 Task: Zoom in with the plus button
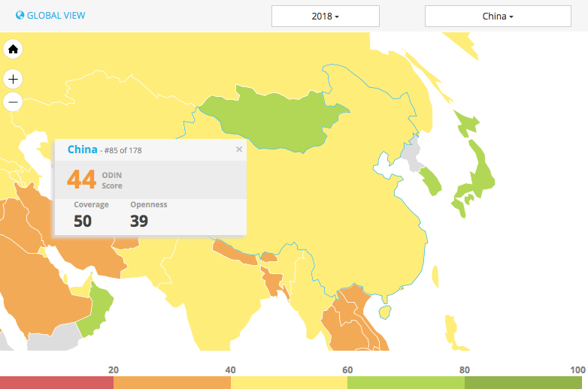tap(13, 79)
